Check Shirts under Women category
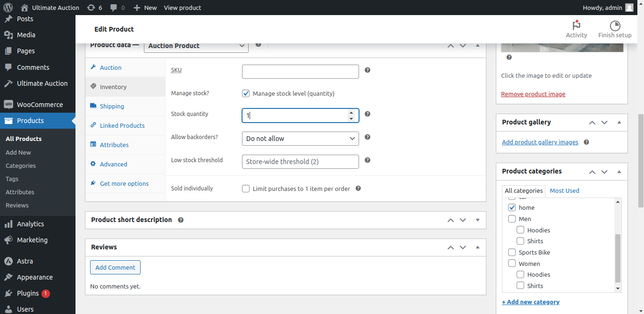This screenshot has width=644, height=314. pos(520,286)
